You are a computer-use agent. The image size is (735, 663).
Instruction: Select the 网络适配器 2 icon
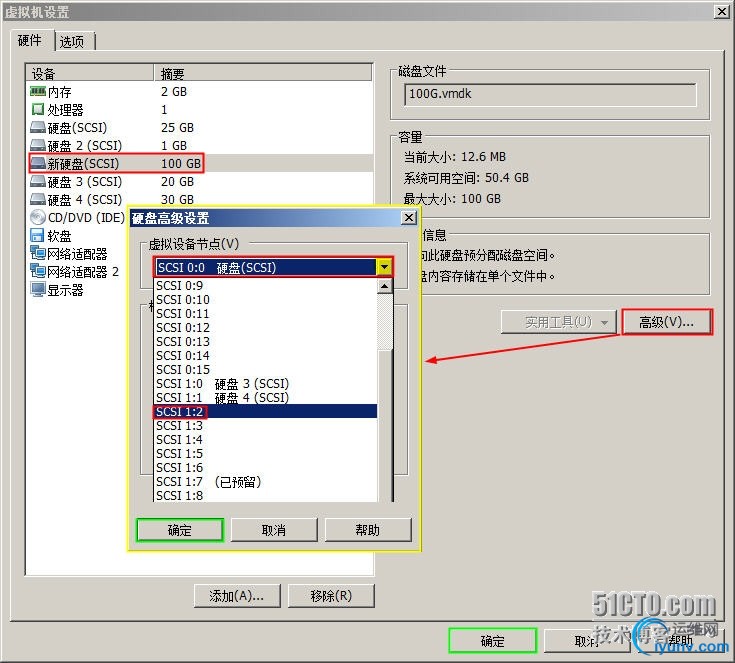coord(38,271)
